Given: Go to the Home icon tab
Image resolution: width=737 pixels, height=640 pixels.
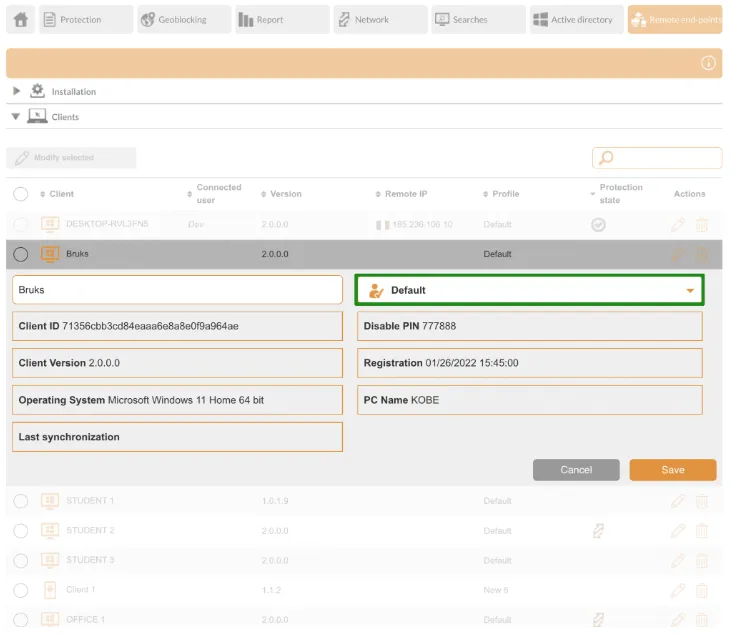Looking at the screenshot, I should [x=21, y=20].
